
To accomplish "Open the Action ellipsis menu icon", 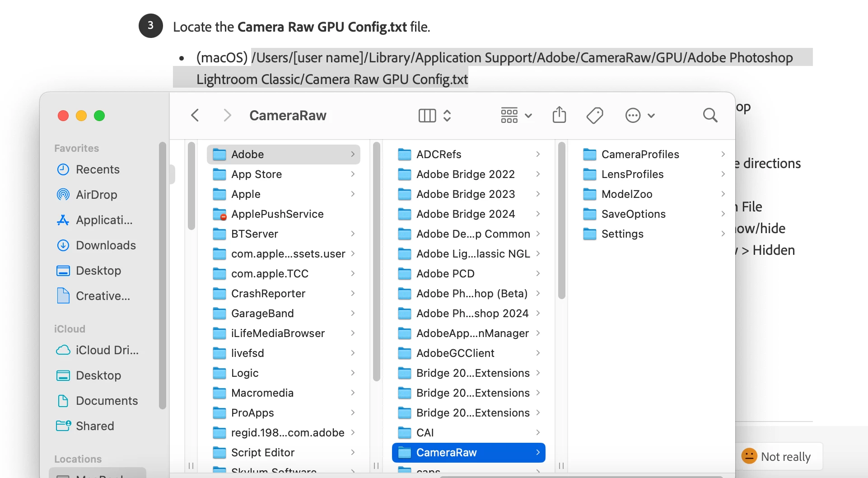I will pos(633,116).
